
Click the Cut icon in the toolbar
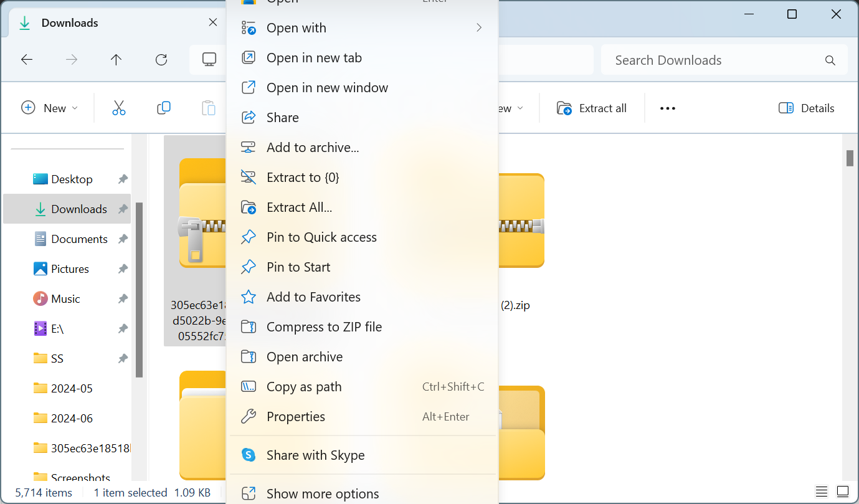pyautogui.click(x=119, y=108)
